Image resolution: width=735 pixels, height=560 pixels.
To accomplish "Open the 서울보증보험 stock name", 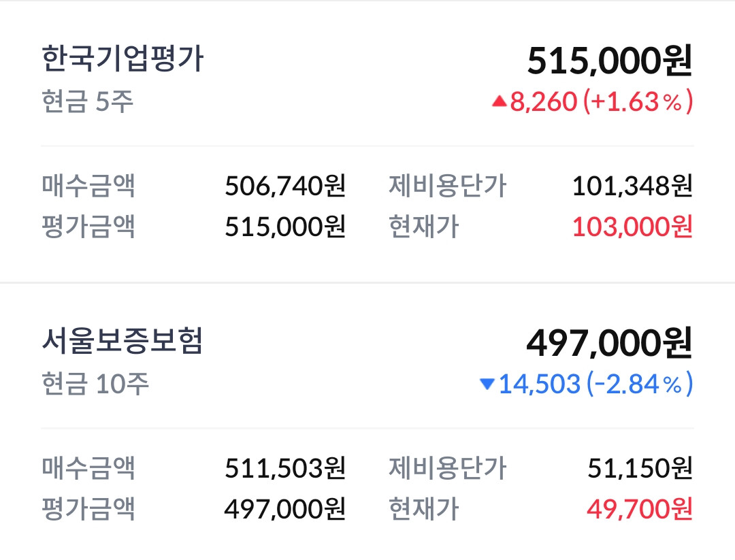I will (122, 342).
